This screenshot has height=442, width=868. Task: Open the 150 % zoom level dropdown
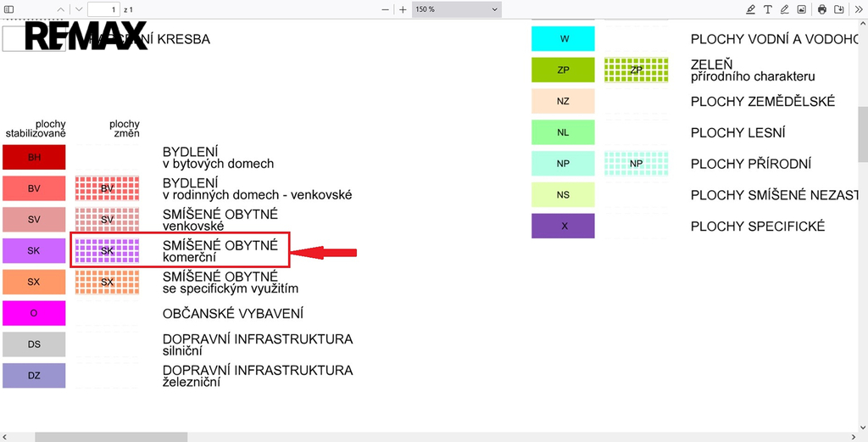click(456, 9)
